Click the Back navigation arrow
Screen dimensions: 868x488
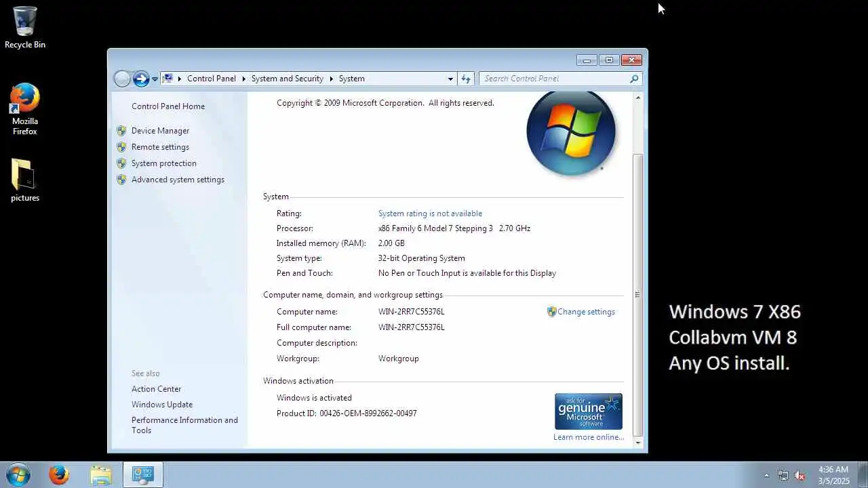click(x=122, y=79)
